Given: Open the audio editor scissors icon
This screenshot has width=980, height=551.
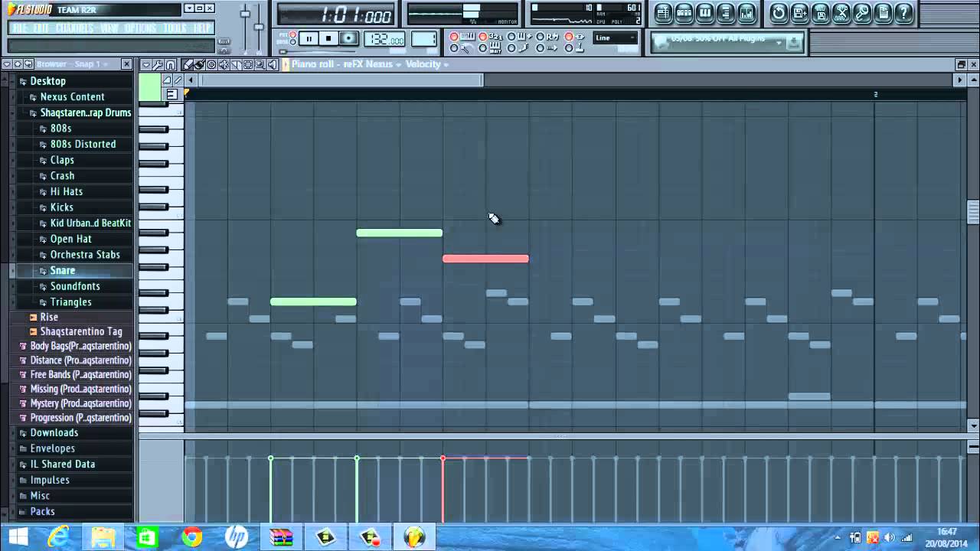Looking at the screenshot, I should pos(841,12).
